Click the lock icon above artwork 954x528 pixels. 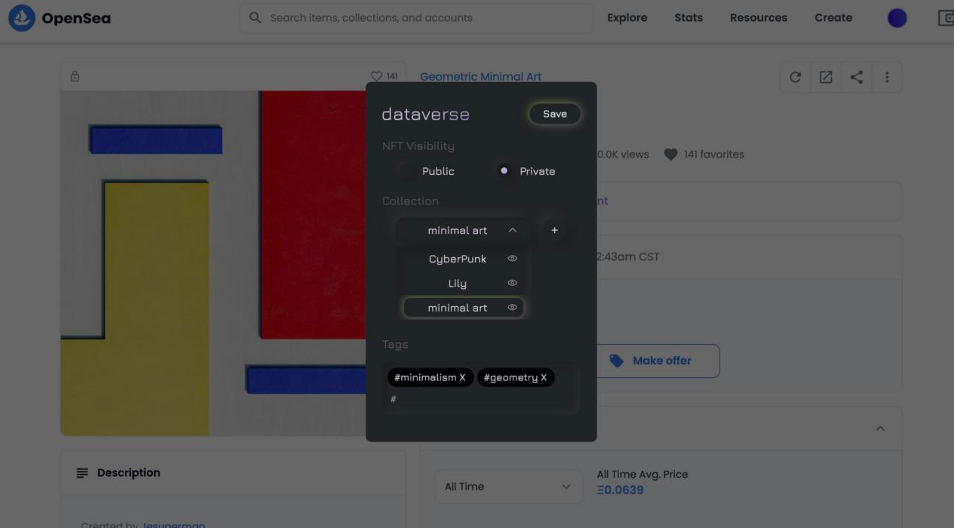coord(75,76)
